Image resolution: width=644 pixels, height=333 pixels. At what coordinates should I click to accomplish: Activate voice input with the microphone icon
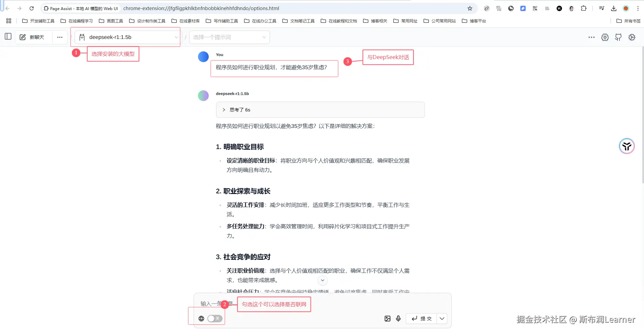coord(398,319)
